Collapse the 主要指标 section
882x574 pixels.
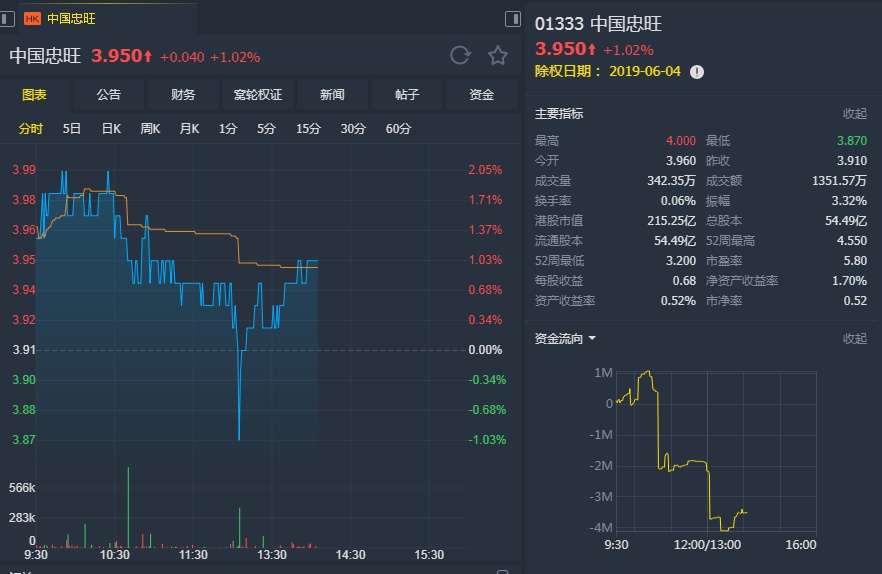tap(855, 113)
